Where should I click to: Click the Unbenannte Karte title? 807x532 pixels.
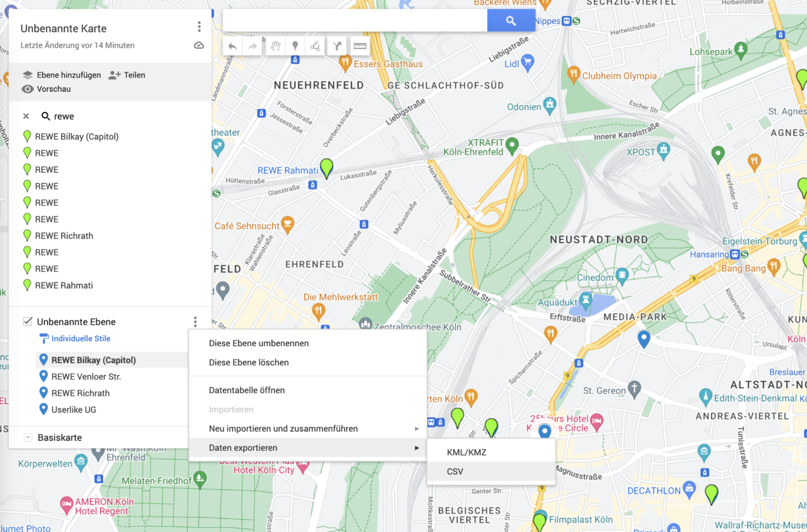[x=64, y=28]
